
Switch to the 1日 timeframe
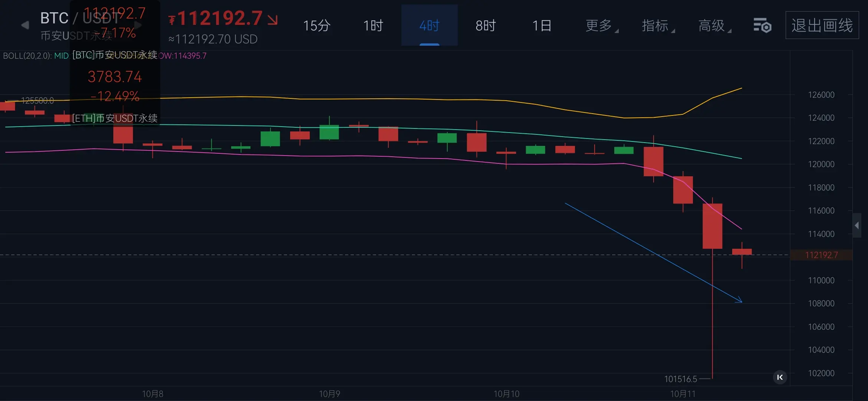[542, 26]
